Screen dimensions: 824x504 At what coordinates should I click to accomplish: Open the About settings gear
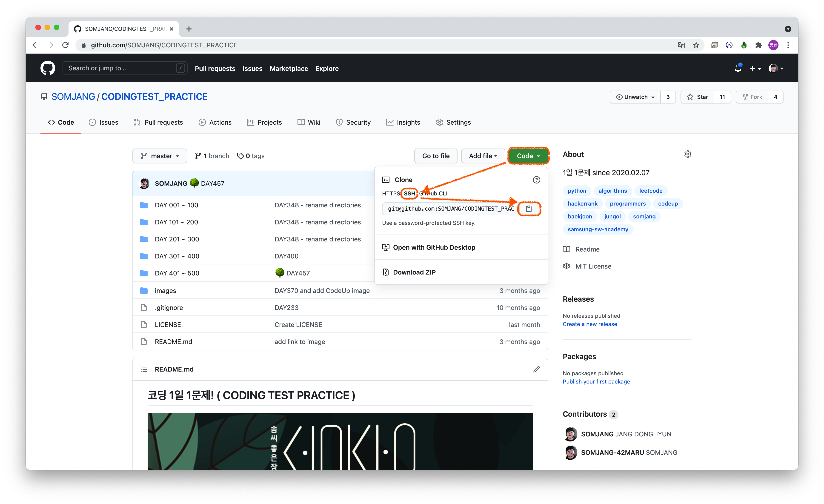(x=688, y=154)
